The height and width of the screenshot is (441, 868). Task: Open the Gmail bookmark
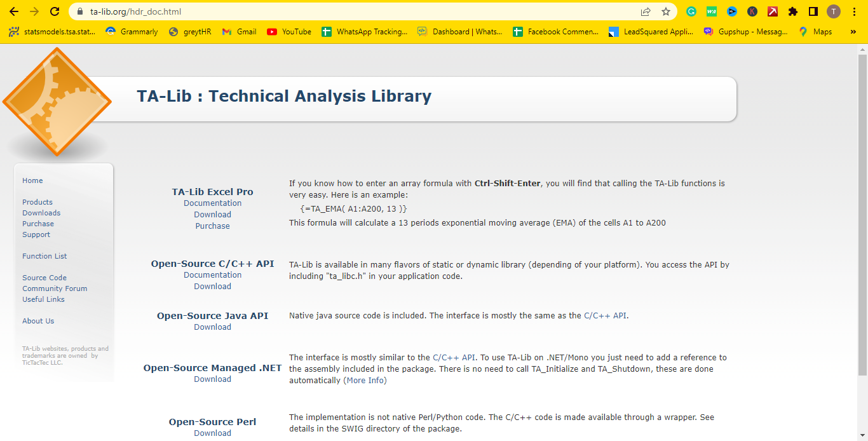pyautogui.click(x=239, y=32)
